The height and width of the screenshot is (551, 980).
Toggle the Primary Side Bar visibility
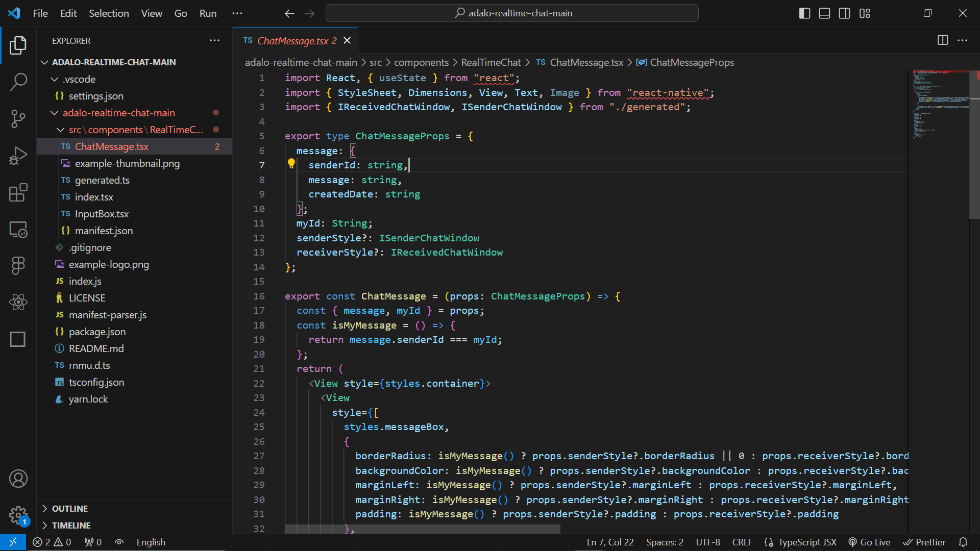(x=804, y=13)
